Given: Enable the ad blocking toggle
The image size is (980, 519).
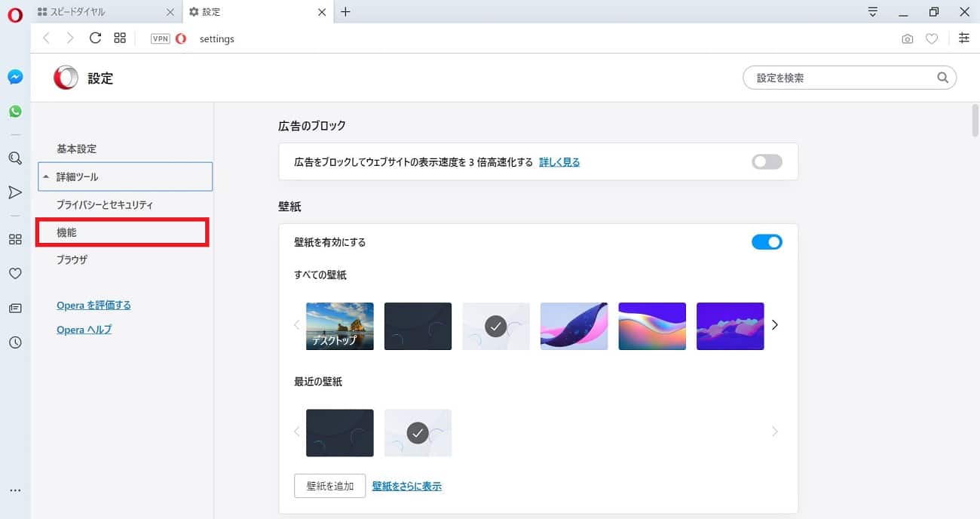Looking at the screenshot, I should 767,162.
